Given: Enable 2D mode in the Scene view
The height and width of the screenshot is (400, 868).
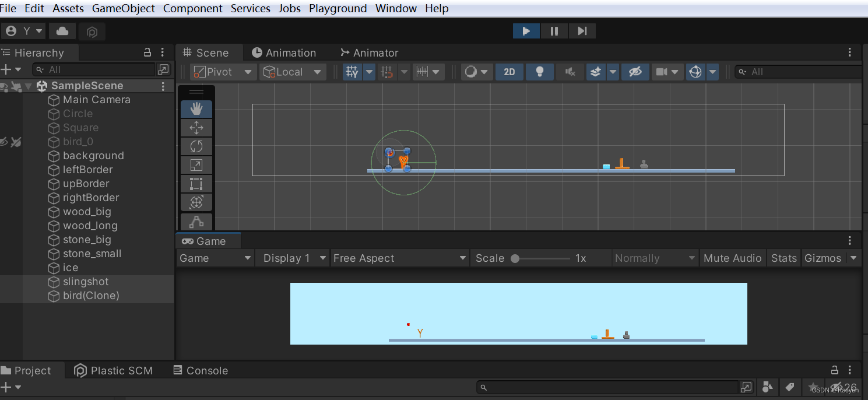Looking at the screenshot, I should point(509,71).
